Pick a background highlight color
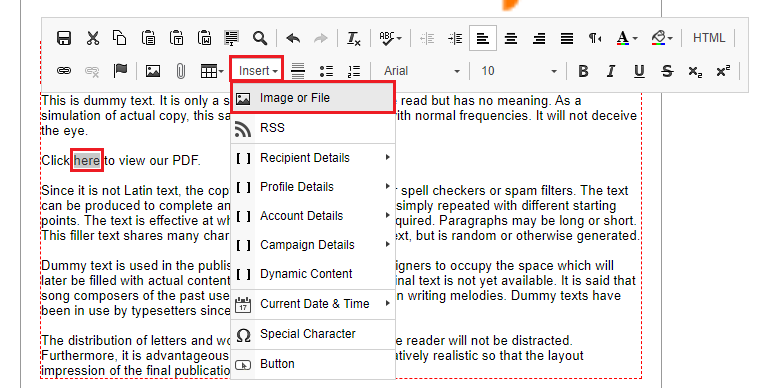The image size is (759, 388). click(662, 38)
